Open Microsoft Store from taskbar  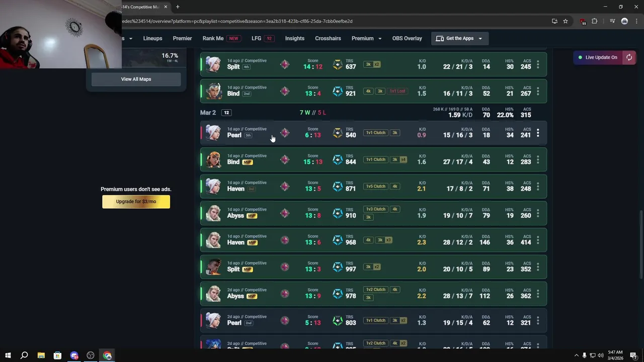click(x=57, y=355)
